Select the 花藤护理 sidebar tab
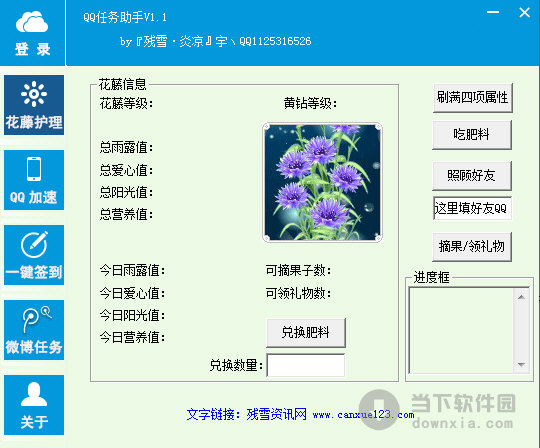 (x=34, y=105)
